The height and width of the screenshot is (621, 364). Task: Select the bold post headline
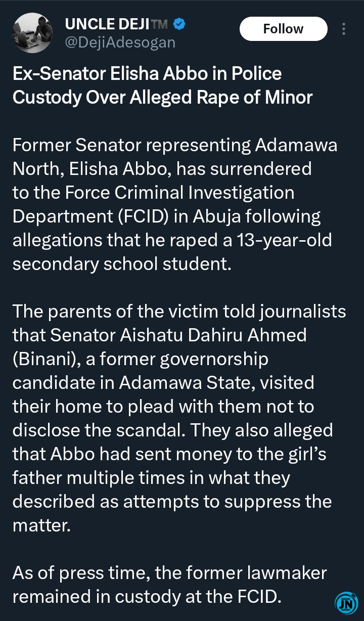(x=163, y=85)
